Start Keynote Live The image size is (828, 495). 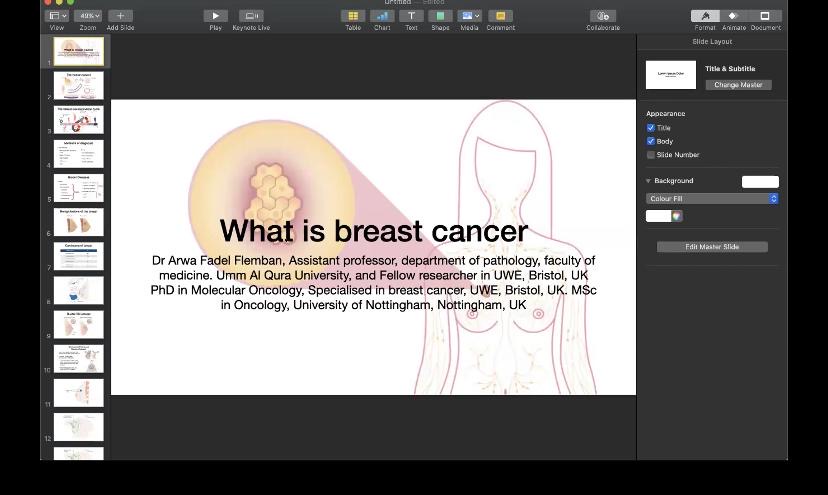point(251,16)
